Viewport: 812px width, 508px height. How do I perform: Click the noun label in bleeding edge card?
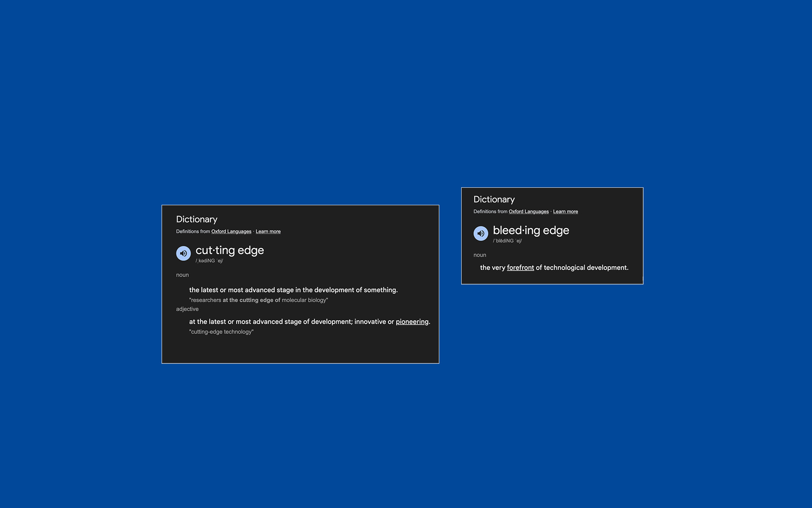pyautogui.click(x=480, y=255)
